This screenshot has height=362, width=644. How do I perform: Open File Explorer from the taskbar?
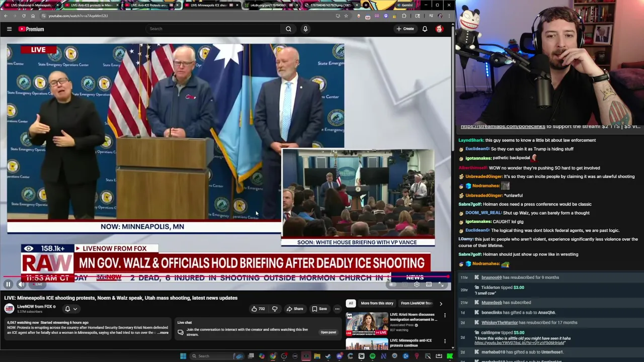pos(317,356)
